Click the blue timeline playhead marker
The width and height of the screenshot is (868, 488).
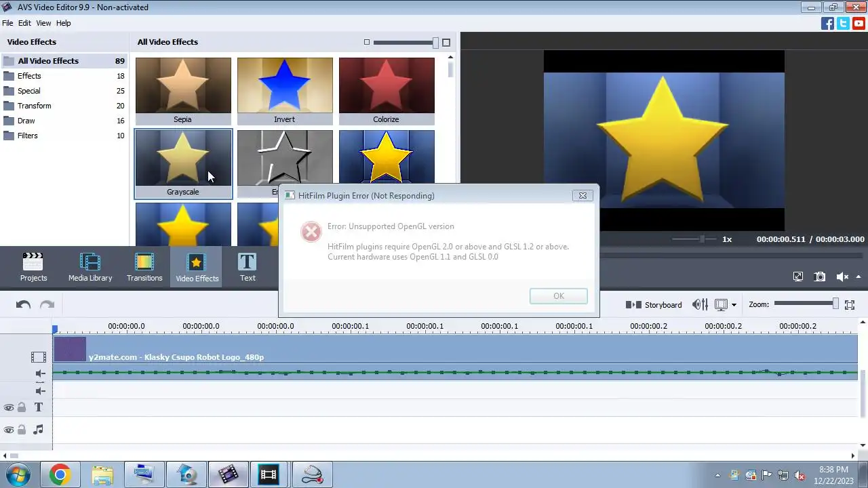click(x=55, y=329)
